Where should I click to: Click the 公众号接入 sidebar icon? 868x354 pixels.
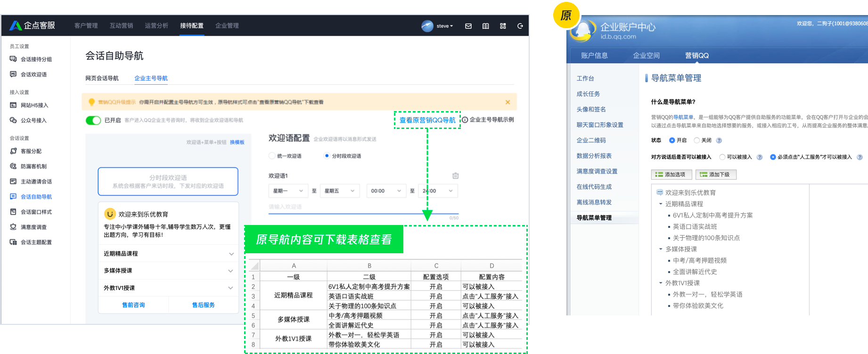pos(13,121)
